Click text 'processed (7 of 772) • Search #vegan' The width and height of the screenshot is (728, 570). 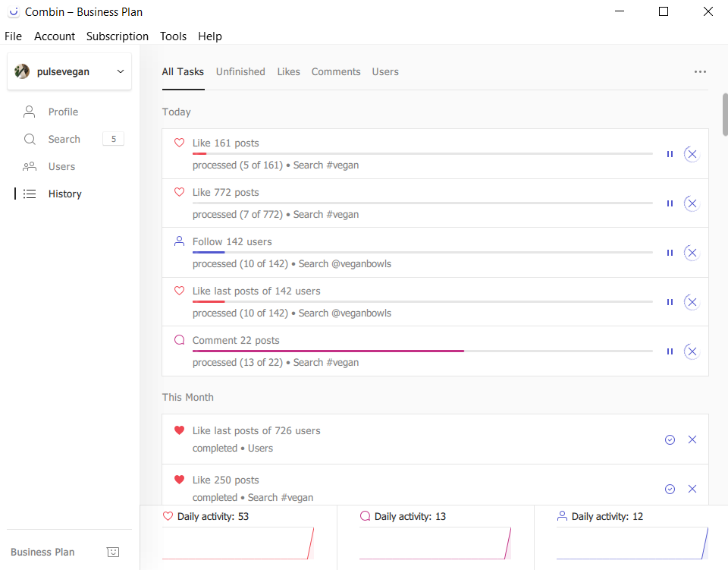pyautogui.click(x=276, y=215)
